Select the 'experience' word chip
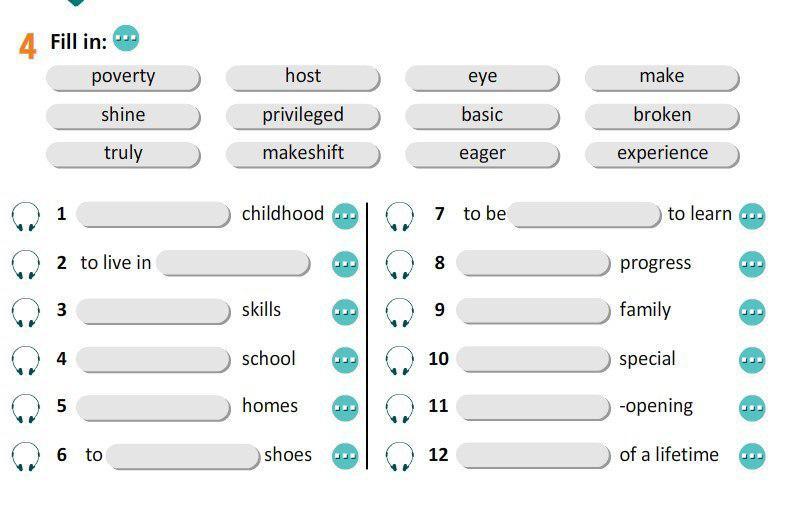 (x=662, y=154)
